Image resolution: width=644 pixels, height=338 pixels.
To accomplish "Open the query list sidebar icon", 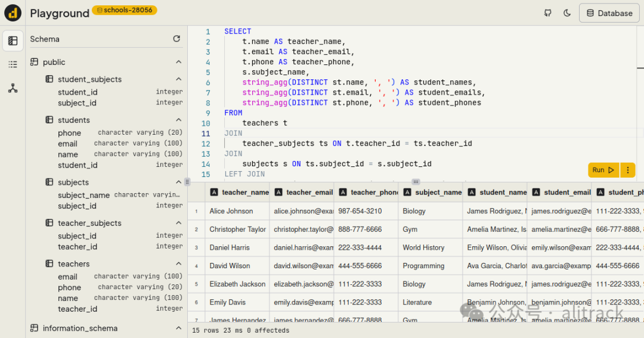I will coord(13,64).
